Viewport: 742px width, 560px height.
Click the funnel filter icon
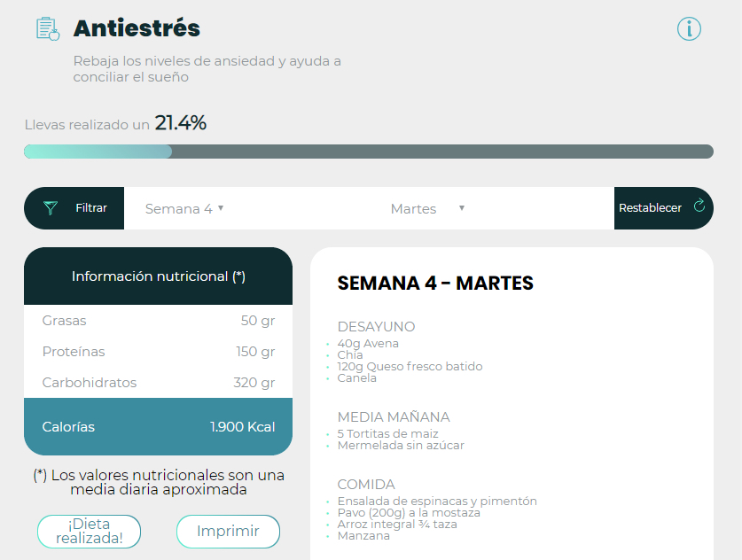click(51, 208)
